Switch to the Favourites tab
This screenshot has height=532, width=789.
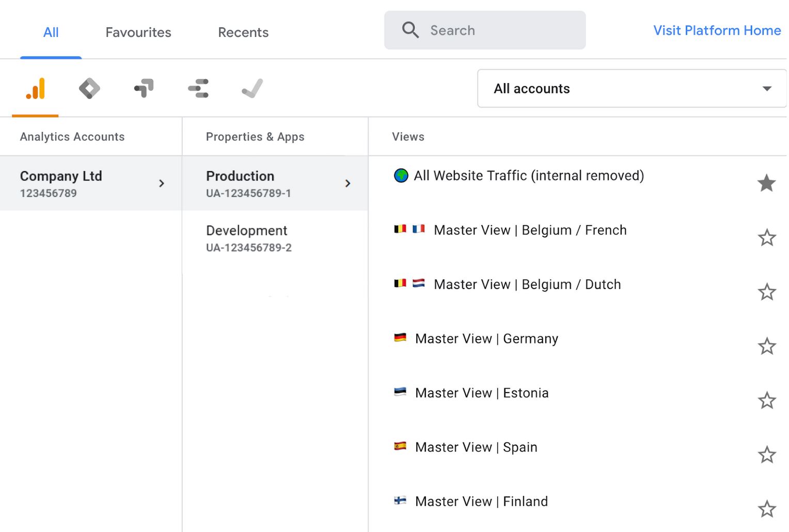pyautogui.click(x=138, y=33)
